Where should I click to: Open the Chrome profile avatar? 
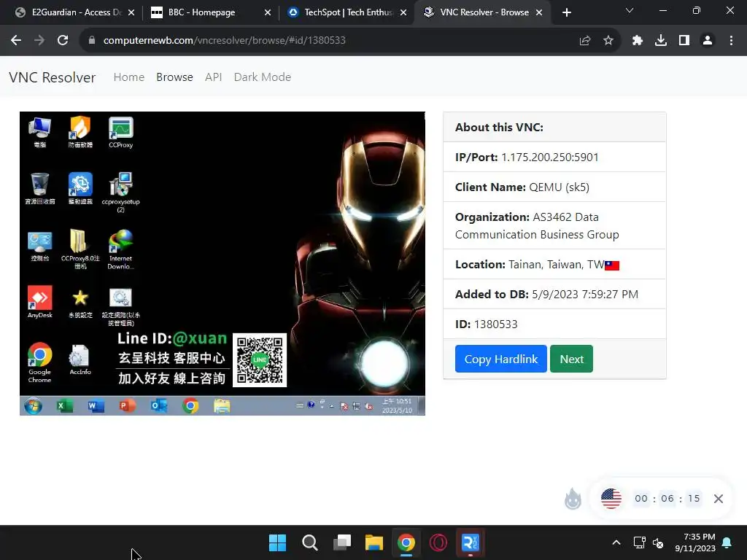point(708,41)
